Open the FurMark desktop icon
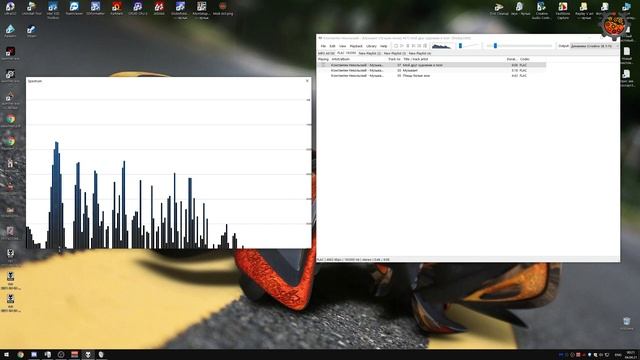Image resolution: width=640 pixels, height=360 pixels. point(117,8)
